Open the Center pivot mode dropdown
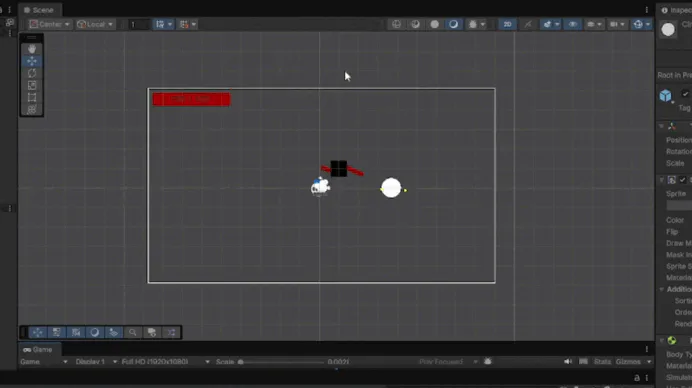Image resolution: width=692 pixels, height=388 pixels. coord(49,24)
